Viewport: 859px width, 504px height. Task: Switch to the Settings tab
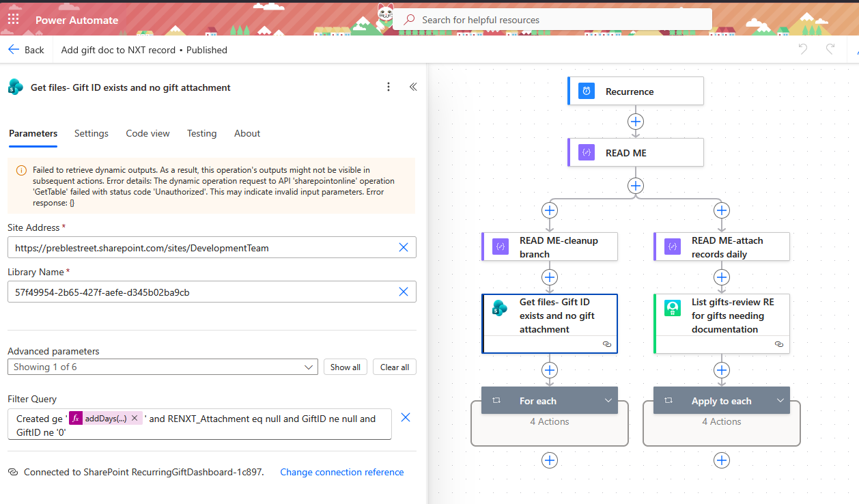pyautogui.click(x=91, y=133)
